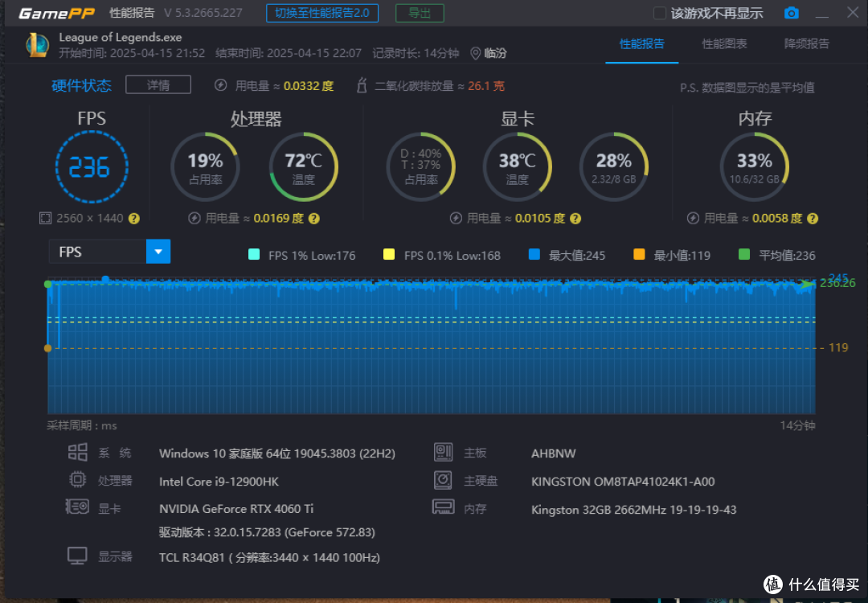Click the blue maximum value marker on chart

(x=105, y=278)
